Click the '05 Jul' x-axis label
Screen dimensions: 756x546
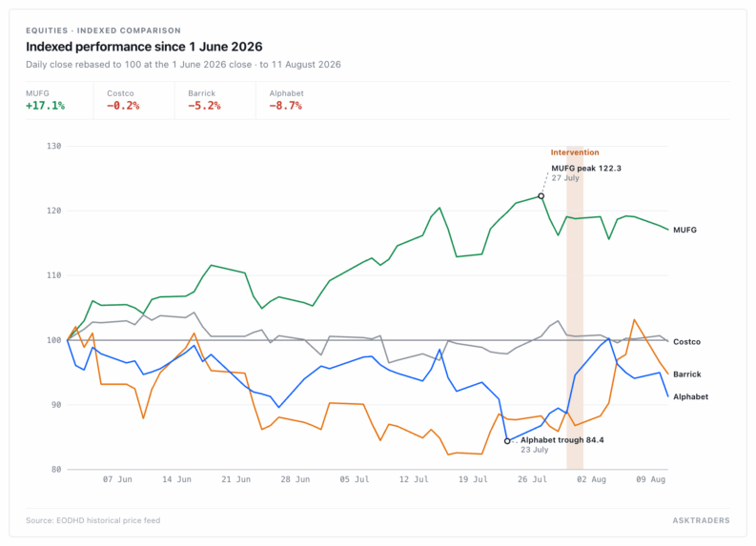point(355,479)
